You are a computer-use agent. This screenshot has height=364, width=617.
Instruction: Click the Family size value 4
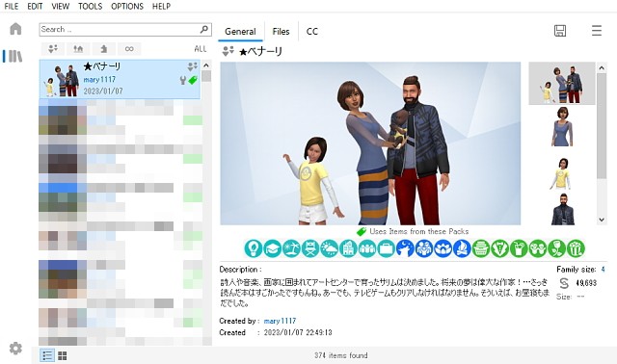tap(603, 270)
